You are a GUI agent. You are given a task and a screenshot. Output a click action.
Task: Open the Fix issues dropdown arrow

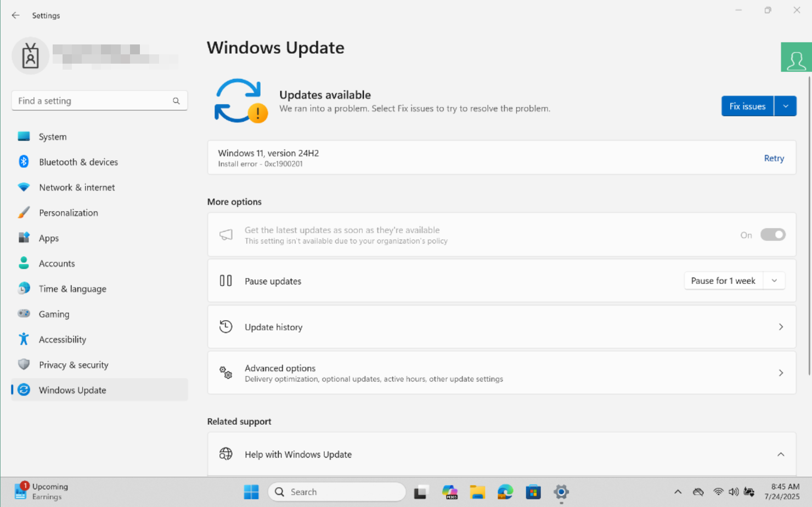coord(786,106)
